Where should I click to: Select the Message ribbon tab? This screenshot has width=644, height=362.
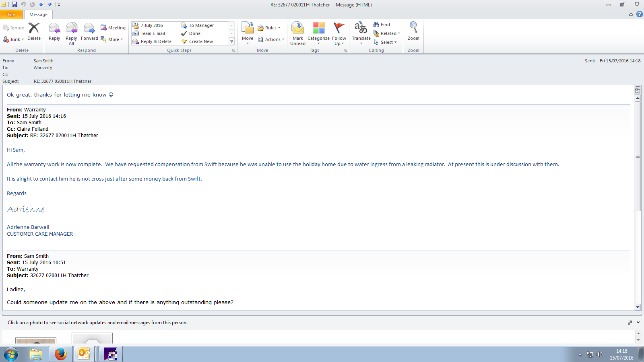38,14
